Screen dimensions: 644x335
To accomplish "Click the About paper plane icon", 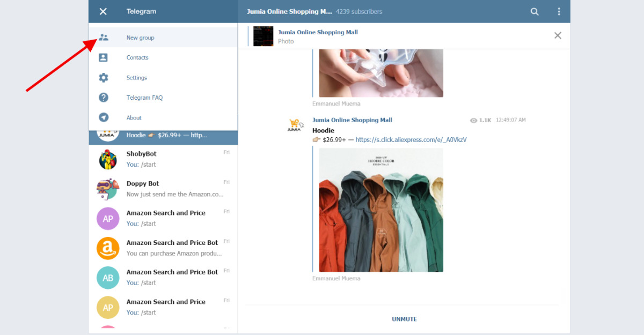I will [x=104, y=117].
